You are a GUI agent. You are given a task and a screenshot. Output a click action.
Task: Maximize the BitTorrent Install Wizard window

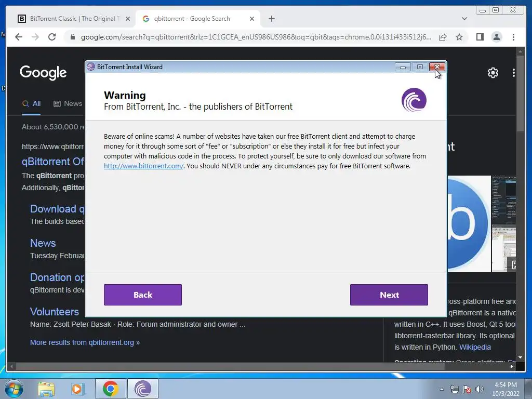click(x=420, y=67)
